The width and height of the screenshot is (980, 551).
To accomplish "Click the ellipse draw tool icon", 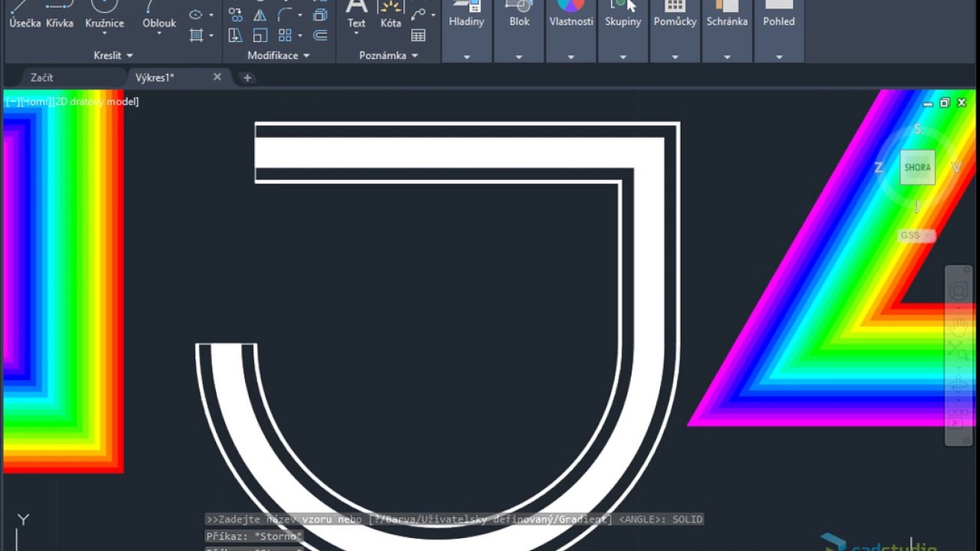I will pos(196,15).
